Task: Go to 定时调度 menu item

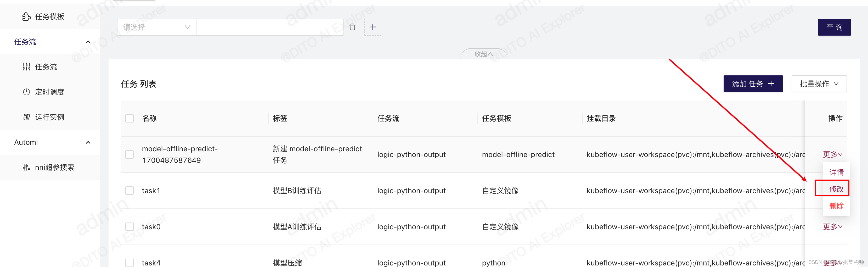Action: pyautogui.click(x=49, y=92)
